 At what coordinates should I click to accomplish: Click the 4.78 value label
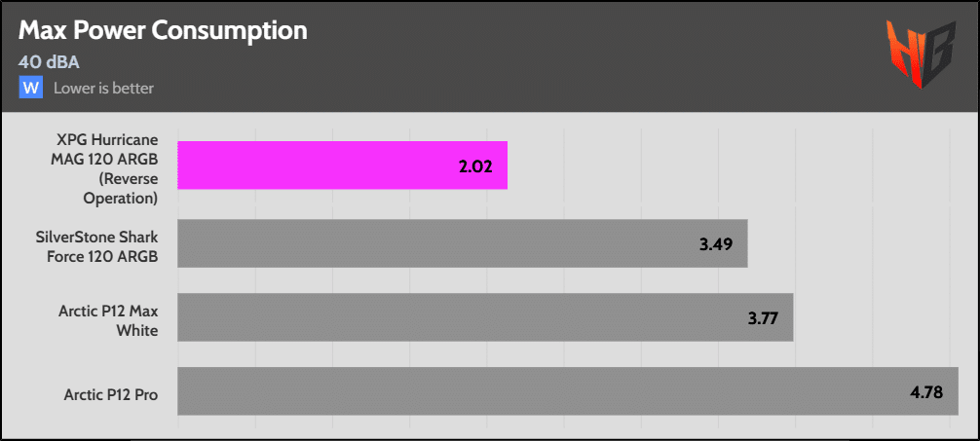pos(926,392)
